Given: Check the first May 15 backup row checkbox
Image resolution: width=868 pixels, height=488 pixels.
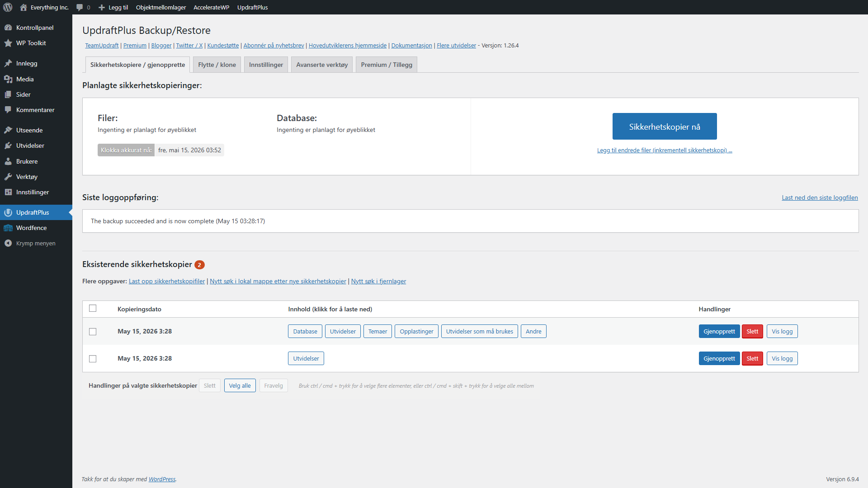Looking at the screenshot, I should point(93,332).
